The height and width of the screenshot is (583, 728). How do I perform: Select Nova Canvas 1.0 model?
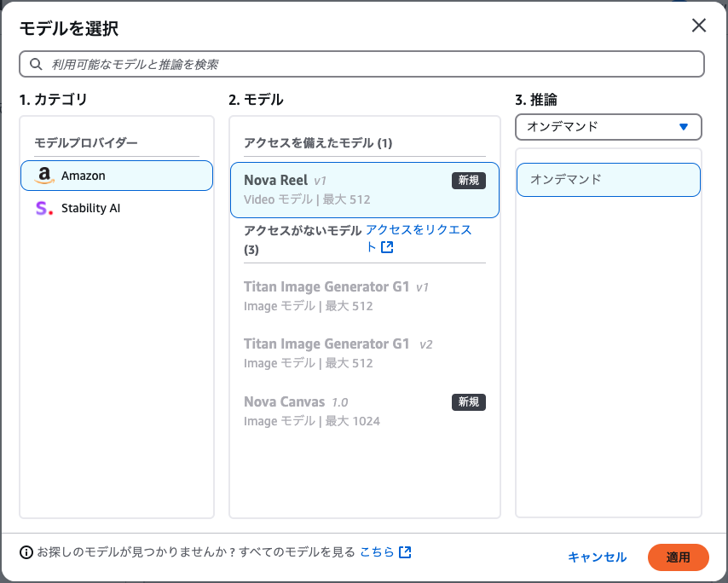pos(365,411)
